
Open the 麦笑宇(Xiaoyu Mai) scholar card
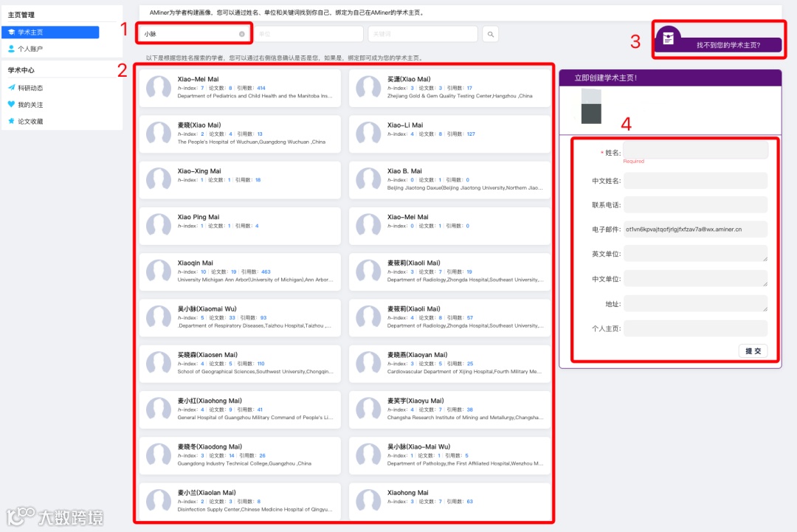450,410
